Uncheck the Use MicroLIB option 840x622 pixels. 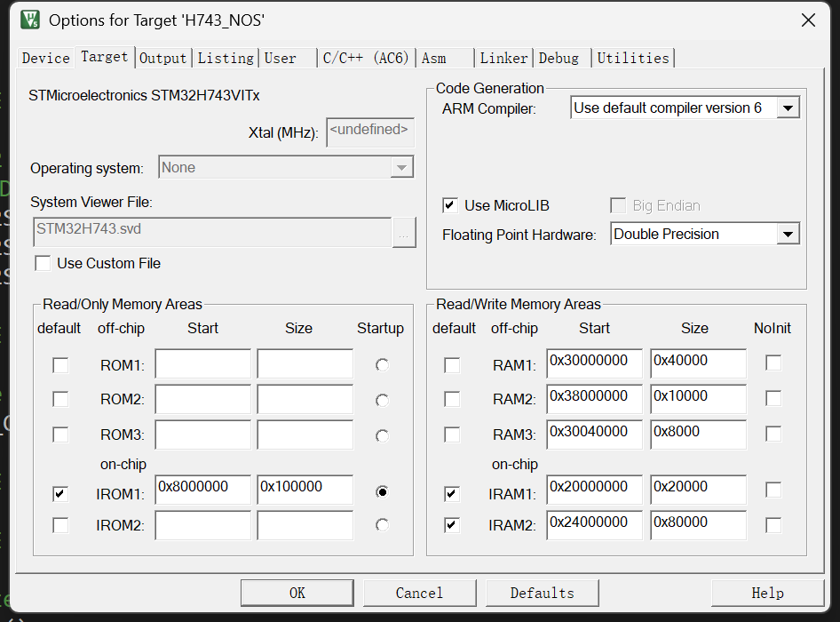pos(450,205)
